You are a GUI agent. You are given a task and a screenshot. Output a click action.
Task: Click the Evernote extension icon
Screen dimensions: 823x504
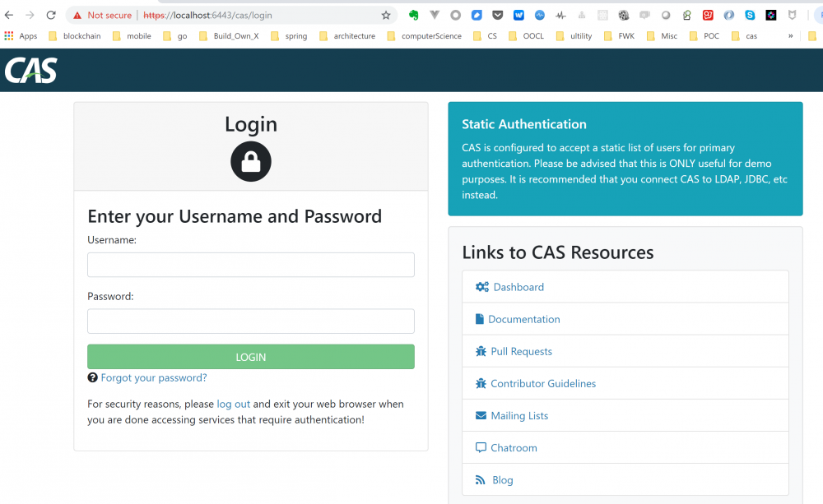point(413,15)
